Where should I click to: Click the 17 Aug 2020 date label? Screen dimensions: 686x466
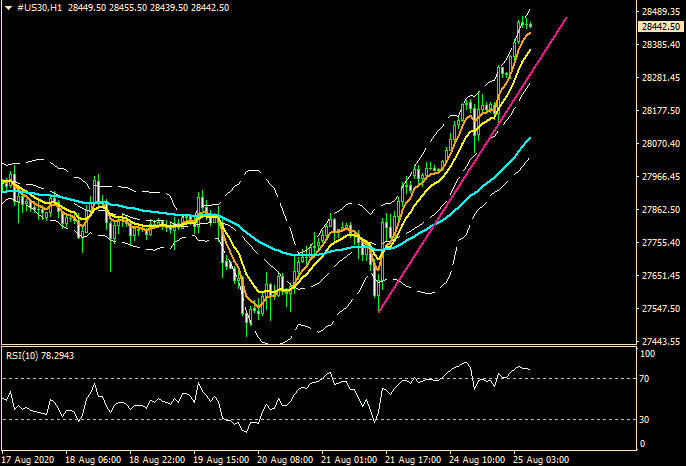click(28, 459)
